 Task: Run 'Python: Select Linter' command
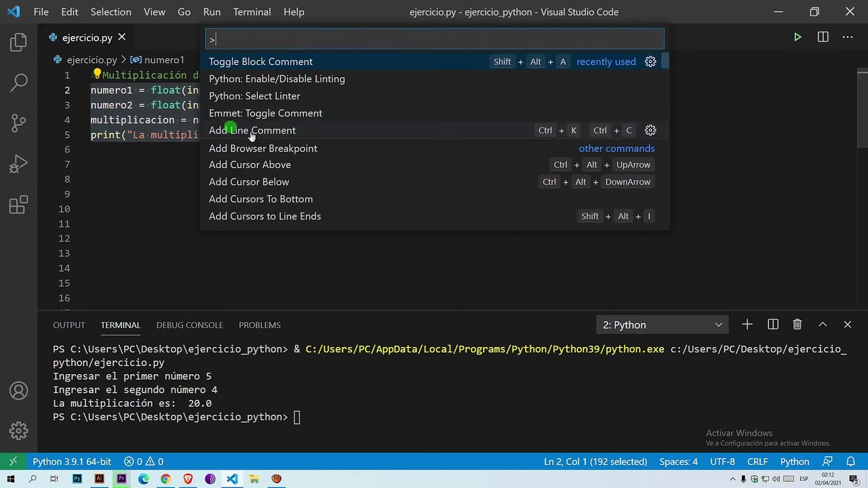435,96
